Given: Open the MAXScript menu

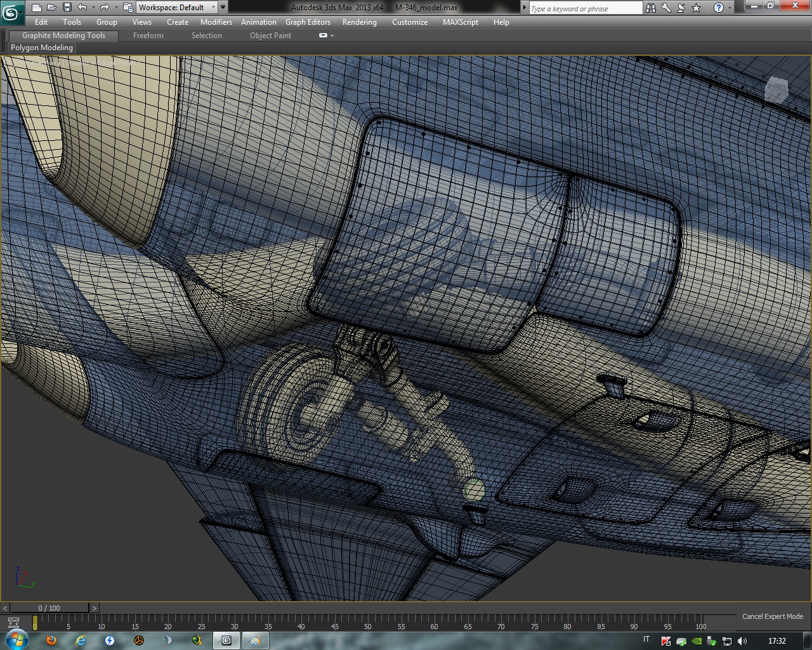Looking at the screenshot, I should 461,22.
